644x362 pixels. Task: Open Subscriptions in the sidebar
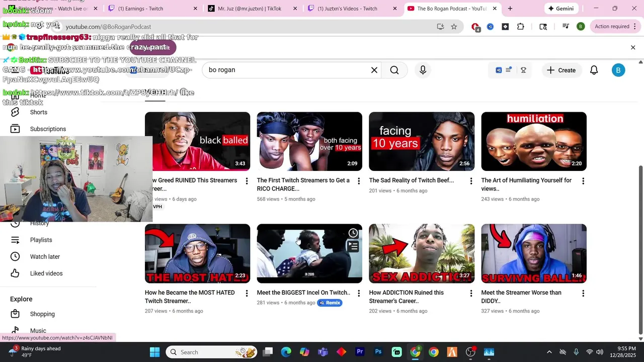click(x=48, y=129)
